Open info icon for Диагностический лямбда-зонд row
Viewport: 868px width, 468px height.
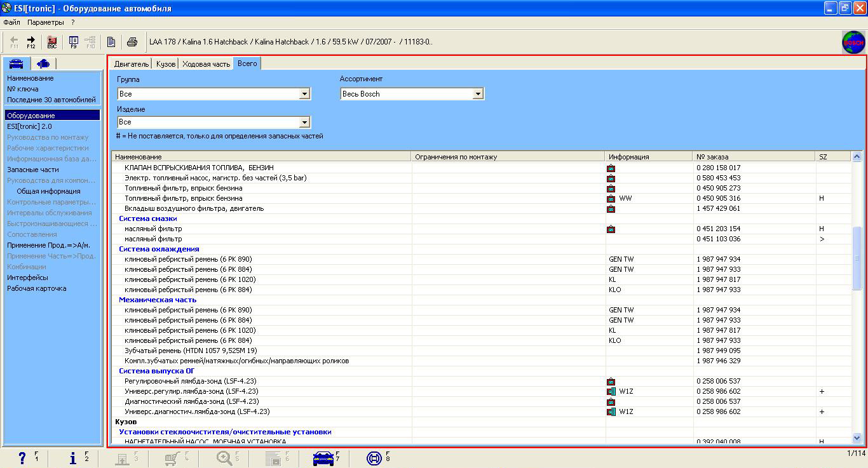(x=611, y=402)
